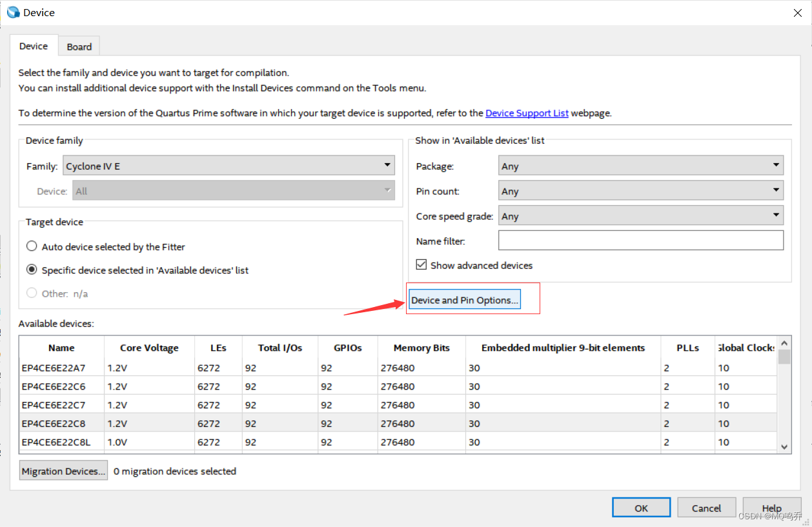Select device row EP4CE6E22C7
The height and width of the screenshot is (527, 812).
[398, 405]
